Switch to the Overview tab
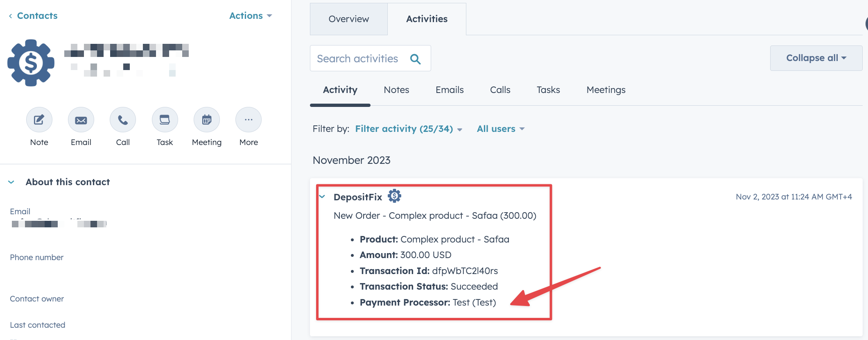This screenshot has height=340, width=868. (x=349, y=19)
